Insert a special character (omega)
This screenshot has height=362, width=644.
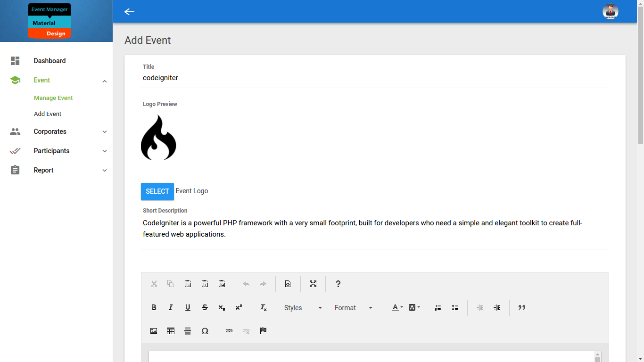click(x=205, y=331)
